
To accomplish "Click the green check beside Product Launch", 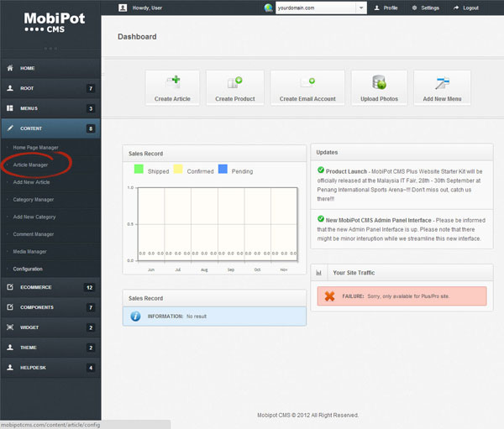I will (x=321, y=170).
